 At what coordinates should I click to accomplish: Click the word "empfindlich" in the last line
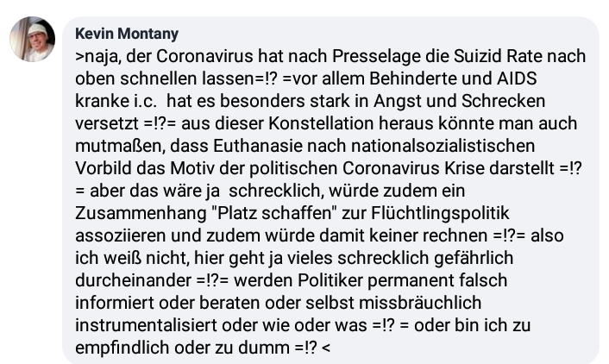point(122,348)
